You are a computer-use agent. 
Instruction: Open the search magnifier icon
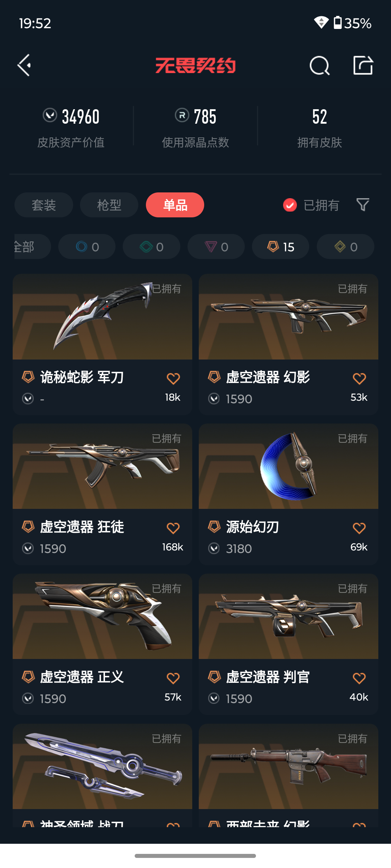pyautogui.click(x=320, y=66)
